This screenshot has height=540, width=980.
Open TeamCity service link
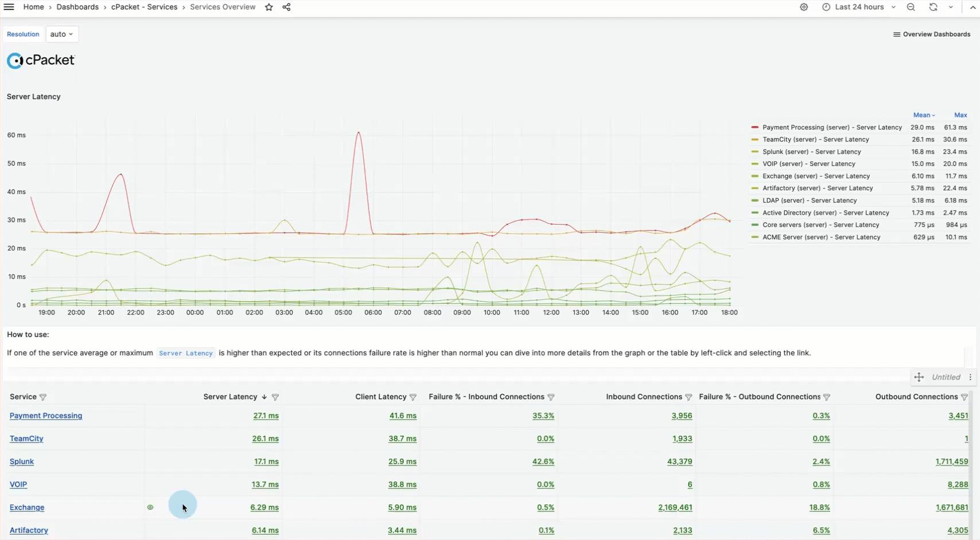[x=26, y=439]
